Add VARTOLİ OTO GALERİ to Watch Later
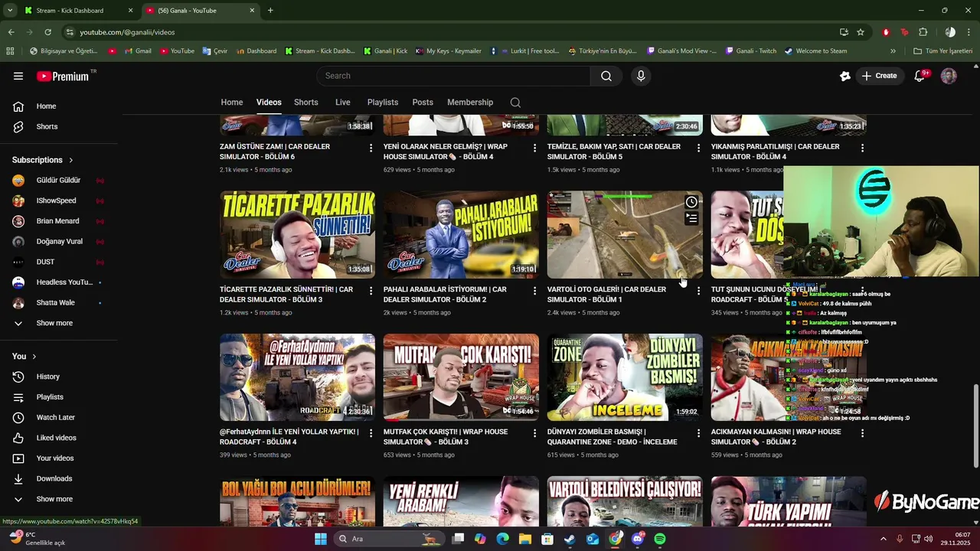Screen dimensions: 980x551 [x=691, y=202]
